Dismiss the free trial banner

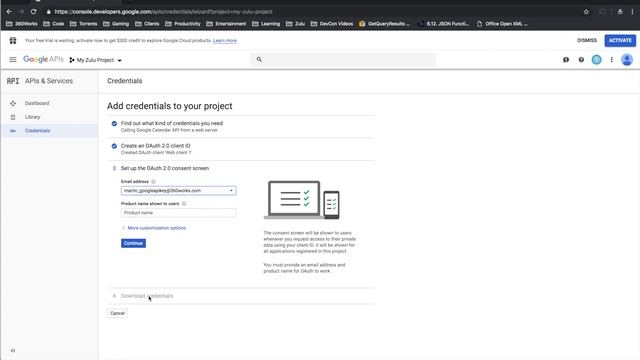pos(587,40)
